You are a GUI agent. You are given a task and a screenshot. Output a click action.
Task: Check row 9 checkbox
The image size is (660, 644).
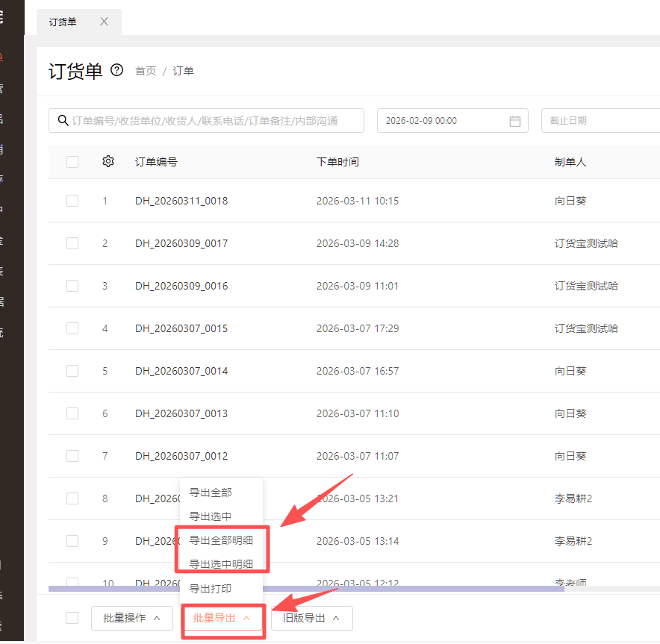pyautogui.click(x=72, y=540)
